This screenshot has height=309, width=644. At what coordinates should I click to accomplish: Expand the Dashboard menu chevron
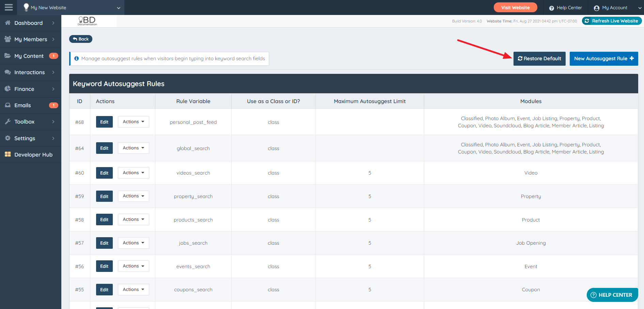53,23
